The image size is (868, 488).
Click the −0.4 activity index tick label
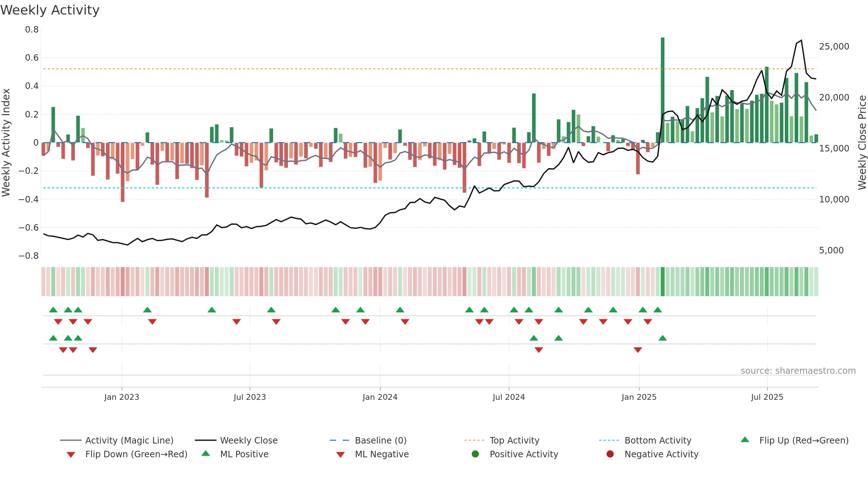coord(29,199)
